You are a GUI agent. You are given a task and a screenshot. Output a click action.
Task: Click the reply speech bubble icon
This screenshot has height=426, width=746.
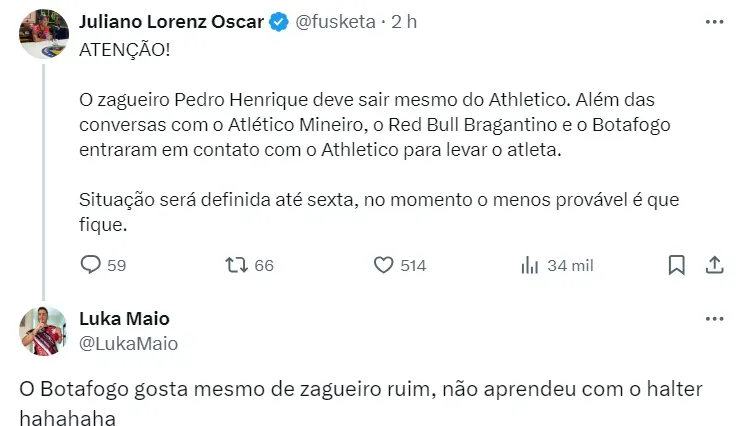click(x=90, y=265)
